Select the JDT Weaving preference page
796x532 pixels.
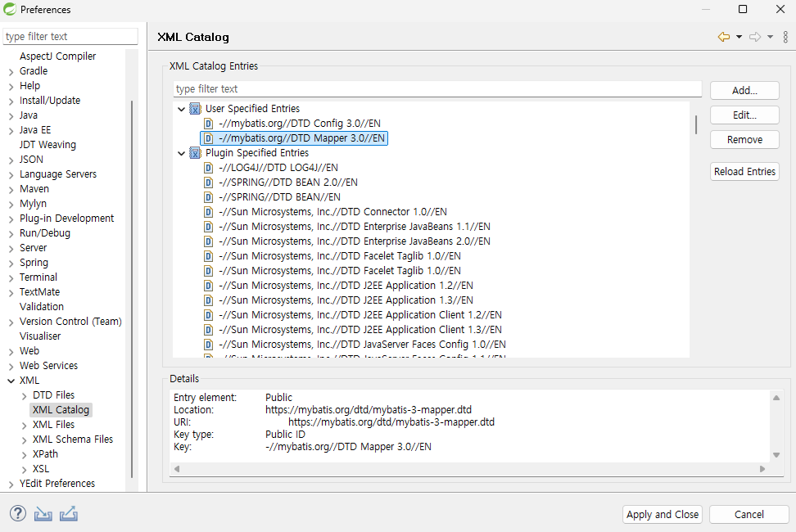coord(47,145)
